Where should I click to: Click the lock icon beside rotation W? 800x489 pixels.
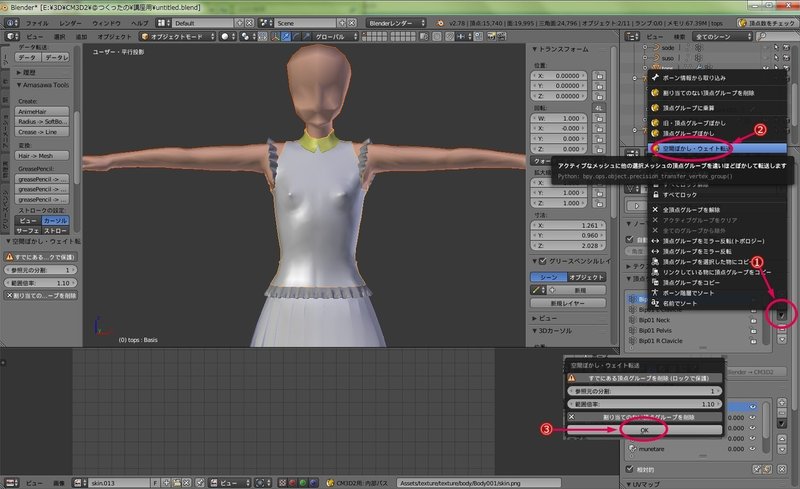[x=599, y=118]
